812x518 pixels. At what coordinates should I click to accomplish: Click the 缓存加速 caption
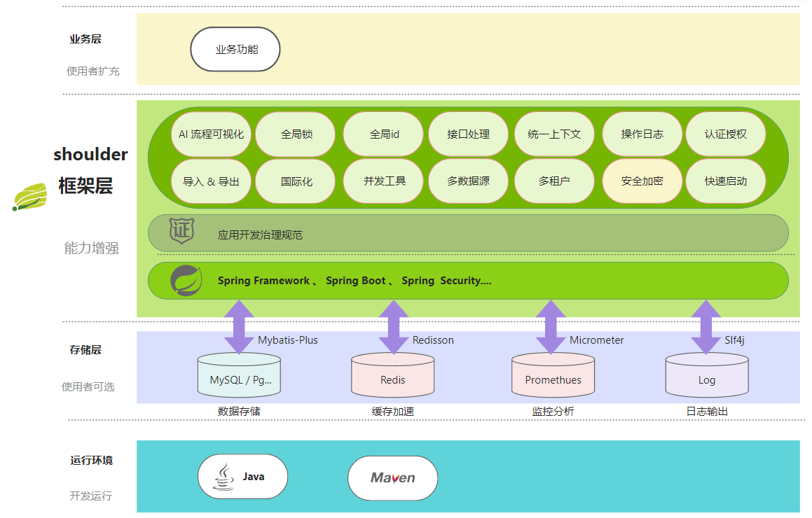(x=393, y=412)
